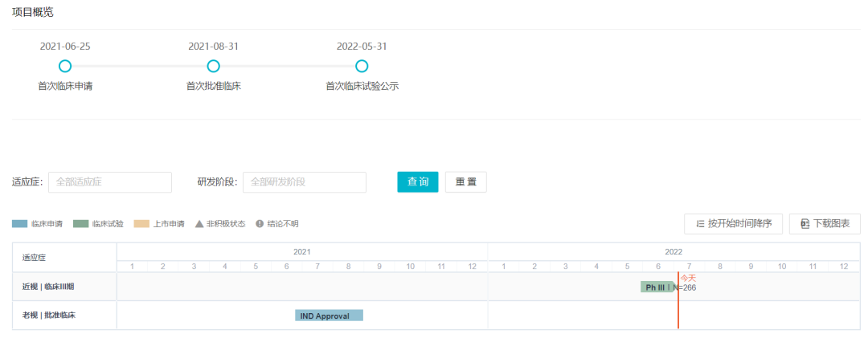Screen dimensions: 868x338
Task: Open the 研发阶段 dropdown field
Action: click(x=304, y=182)
